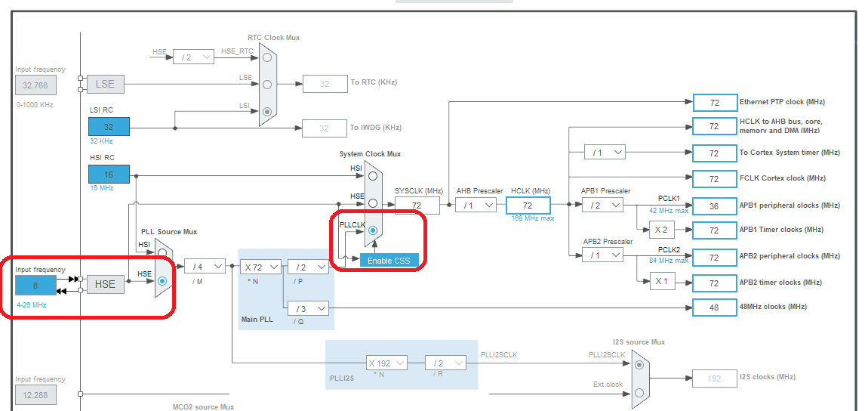Open the Main PLL /Q divider dropdown
Screen dimensions: 868x411
pyautogui.click(x=308, y=308)
